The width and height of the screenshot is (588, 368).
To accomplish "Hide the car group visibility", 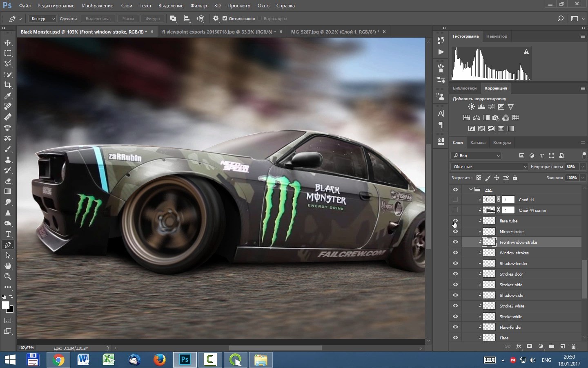I will click(x=455, y=190).
